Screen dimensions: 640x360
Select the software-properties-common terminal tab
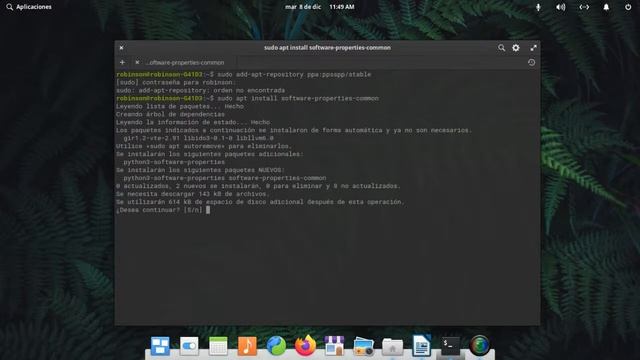click(x=184, y=62)
